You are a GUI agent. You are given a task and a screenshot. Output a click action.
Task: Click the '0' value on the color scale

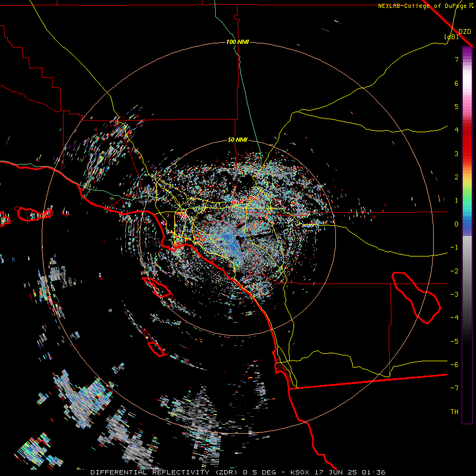click(456, 224)
